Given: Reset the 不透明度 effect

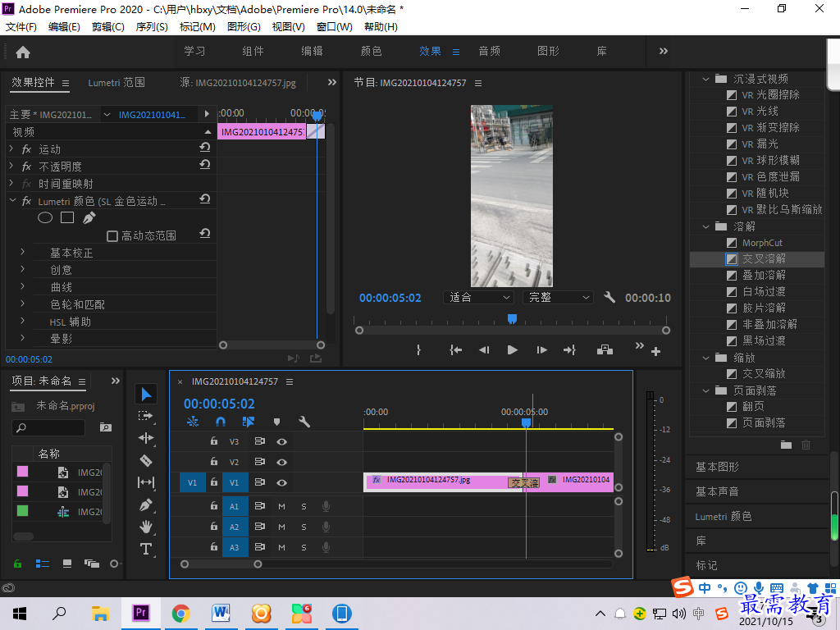Looking at the screenshot, I should 204,164.
